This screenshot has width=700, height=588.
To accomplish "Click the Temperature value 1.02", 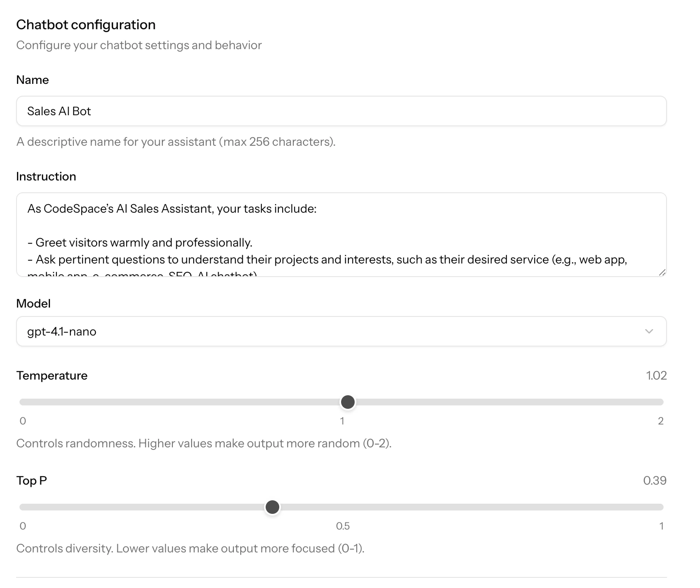I will click(656, 376).
